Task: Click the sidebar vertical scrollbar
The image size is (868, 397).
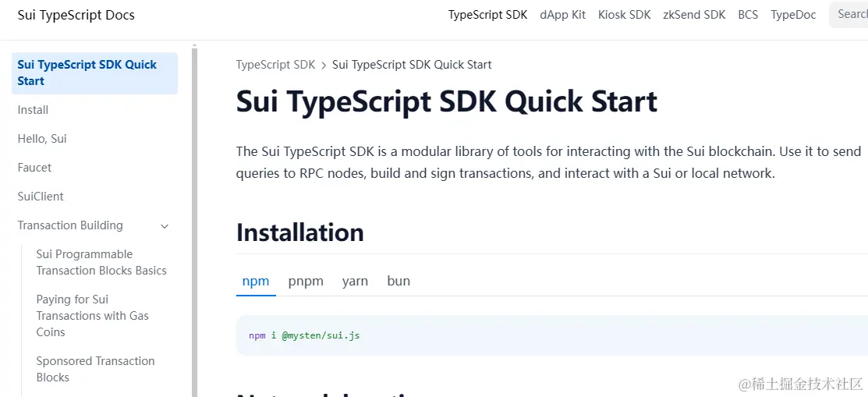Action: [x=194, y=222]
